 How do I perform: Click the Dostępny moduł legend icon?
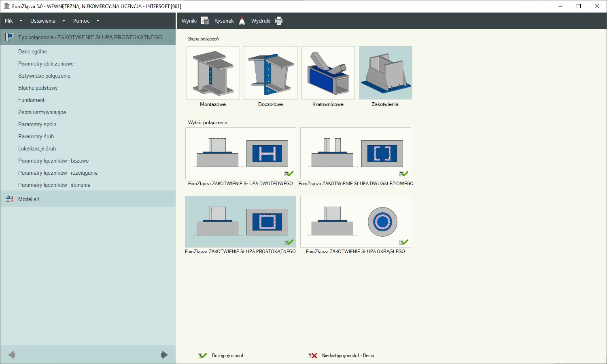202,356
